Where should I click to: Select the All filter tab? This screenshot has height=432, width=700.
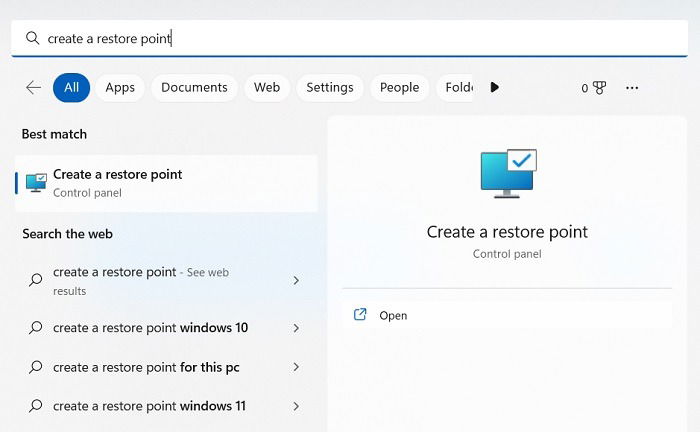(71, 87)
